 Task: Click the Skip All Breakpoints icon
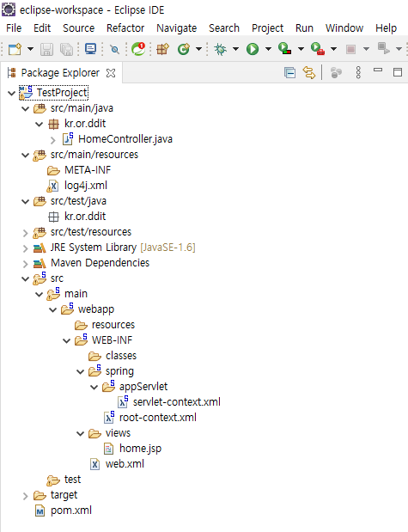pos(114,50)
